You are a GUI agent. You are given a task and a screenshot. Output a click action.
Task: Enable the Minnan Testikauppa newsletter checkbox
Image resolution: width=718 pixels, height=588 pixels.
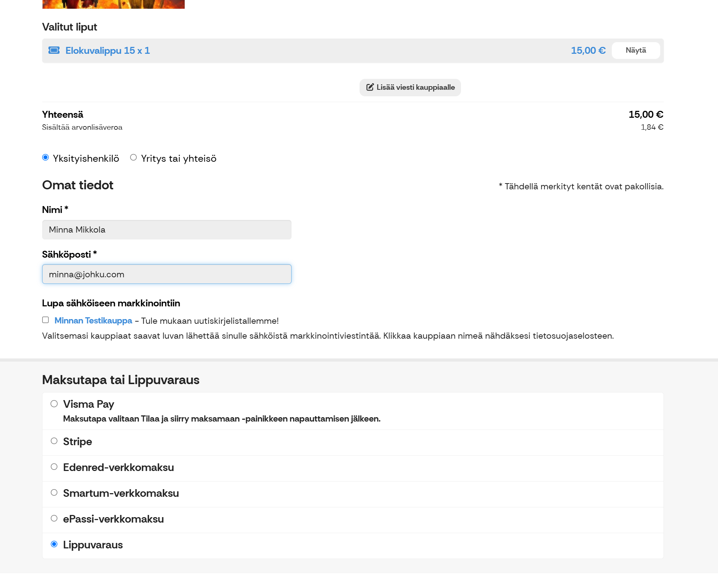tap(45, 320)
